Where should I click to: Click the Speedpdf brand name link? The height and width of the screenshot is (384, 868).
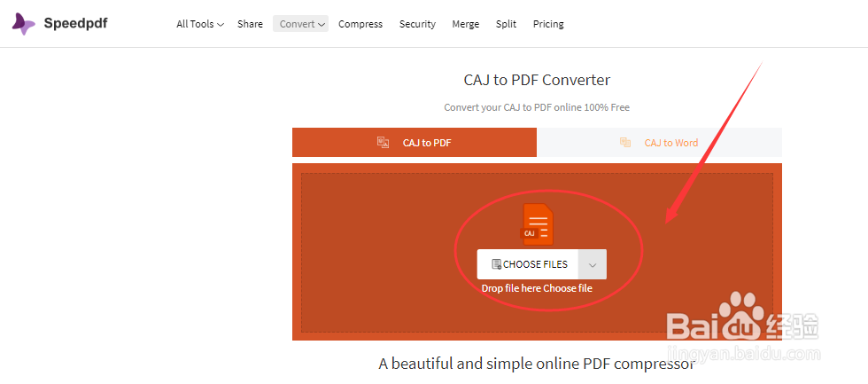click(x=76, y=23)
